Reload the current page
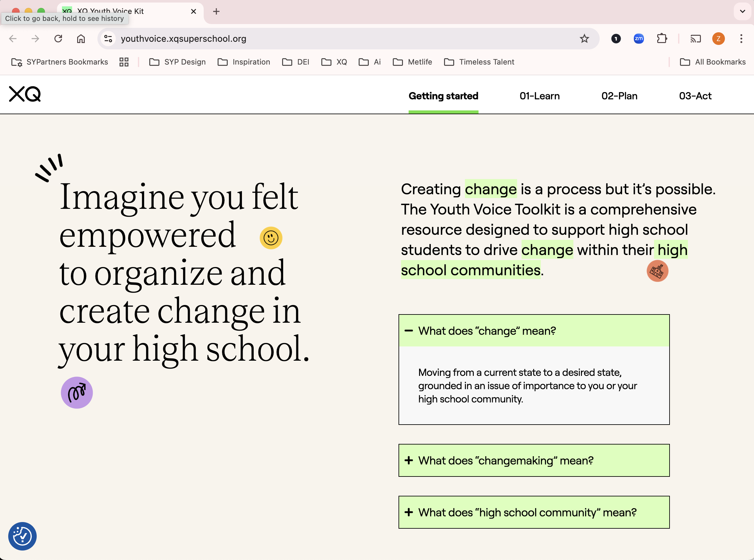This screenshot has height=560, width=754. (x=58, y=39)
